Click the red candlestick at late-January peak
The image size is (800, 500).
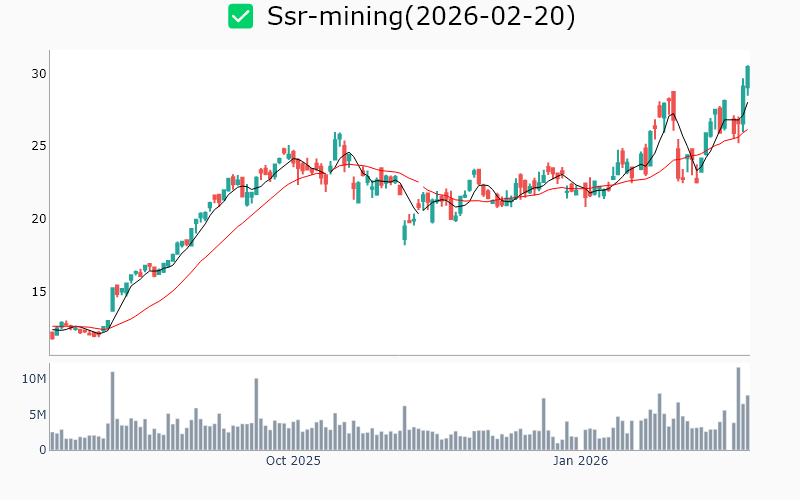pos(673,105)
